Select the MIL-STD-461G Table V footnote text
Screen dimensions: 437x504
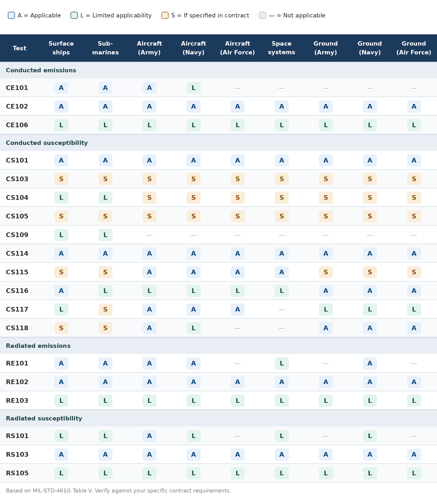[118, 491]
